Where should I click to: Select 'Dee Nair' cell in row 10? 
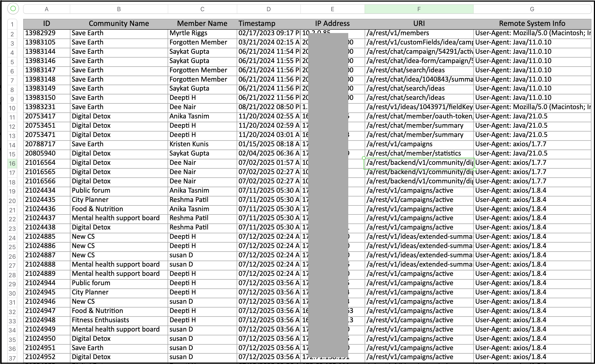(x=202, y=107)
